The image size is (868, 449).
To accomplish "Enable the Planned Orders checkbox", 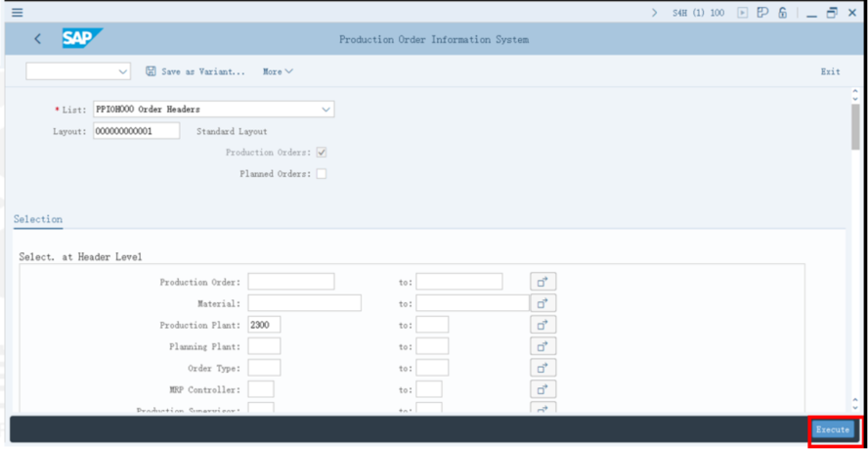I will coord(321,174).
